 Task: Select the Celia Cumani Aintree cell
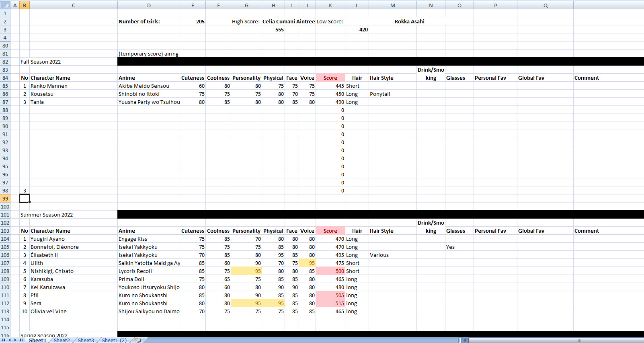click(289, 21)
